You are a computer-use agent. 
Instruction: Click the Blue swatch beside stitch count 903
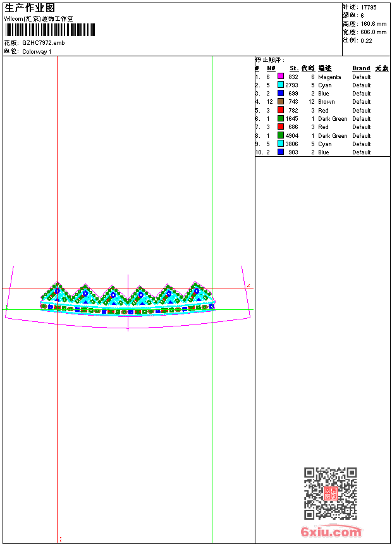tap(281, 152)
